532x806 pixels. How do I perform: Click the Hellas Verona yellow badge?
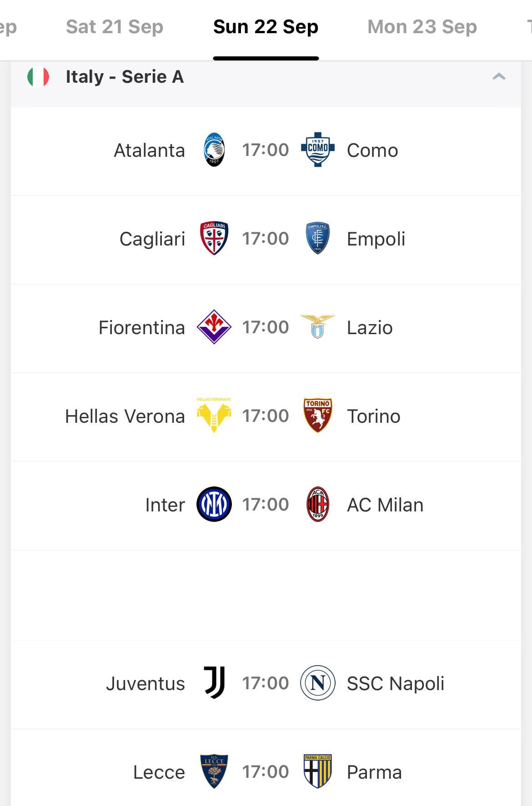(x=214, y=415)
